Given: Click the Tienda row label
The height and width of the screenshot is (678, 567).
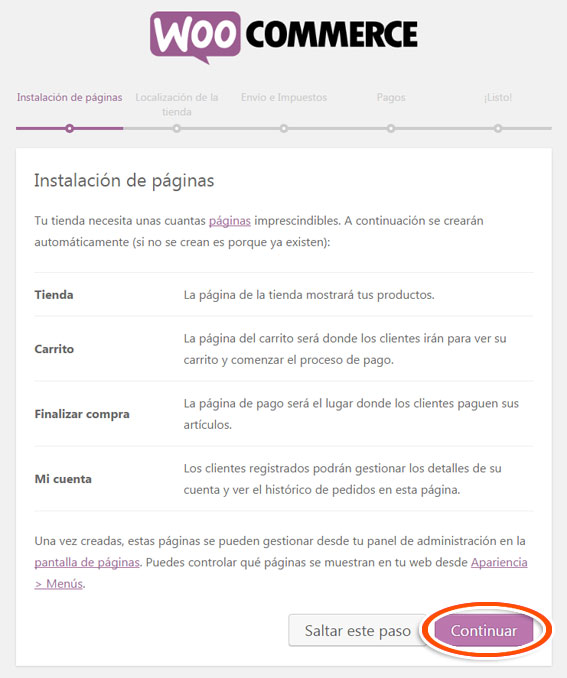Looking at the screenshot, I should click(54, 295).
